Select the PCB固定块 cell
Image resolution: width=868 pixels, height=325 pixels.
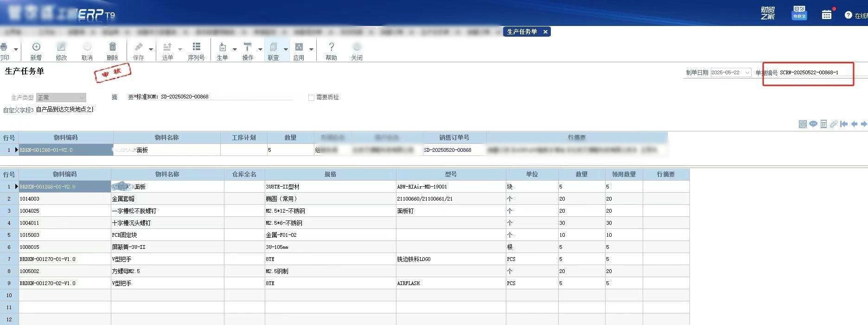tap(167, 235)
